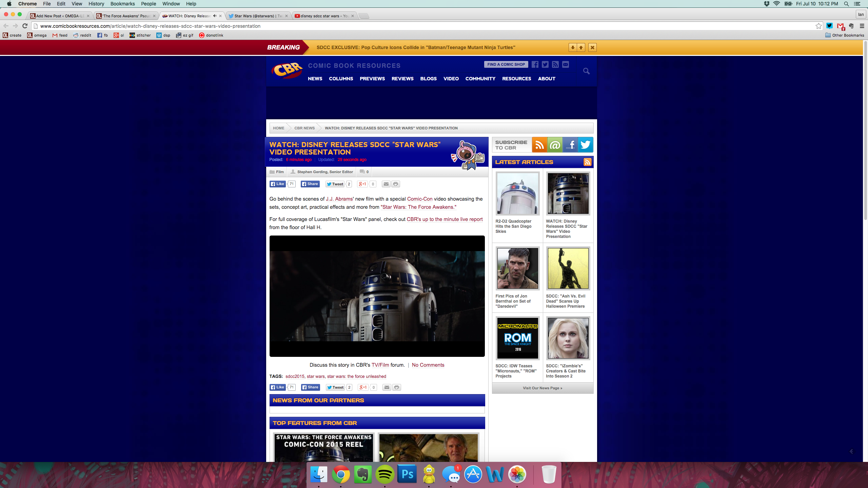Click sdcc2015 tag
This screenshot has height=488, width=868.
pos(295,377)
